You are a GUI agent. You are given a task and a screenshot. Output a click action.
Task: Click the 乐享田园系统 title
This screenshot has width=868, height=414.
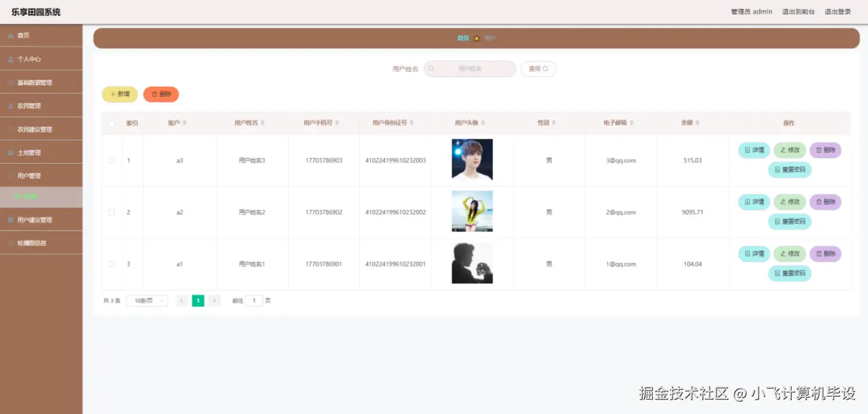pos(36,12)
